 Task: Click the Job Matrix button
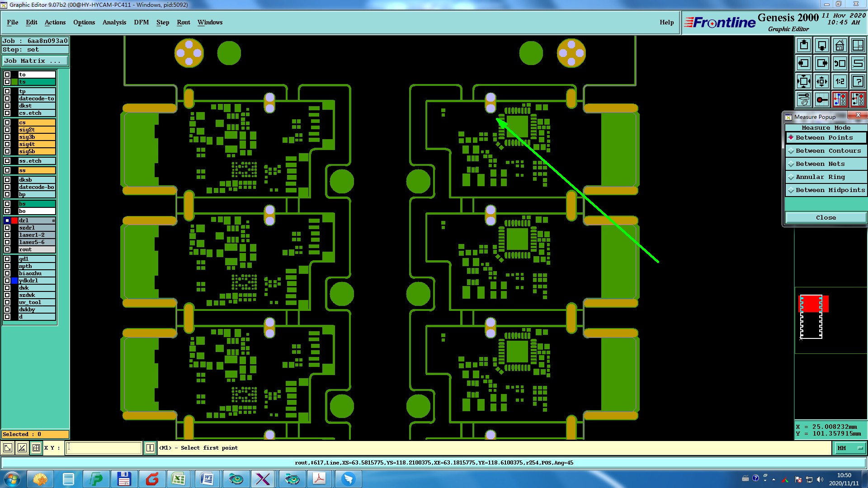[x=35, y=61]
